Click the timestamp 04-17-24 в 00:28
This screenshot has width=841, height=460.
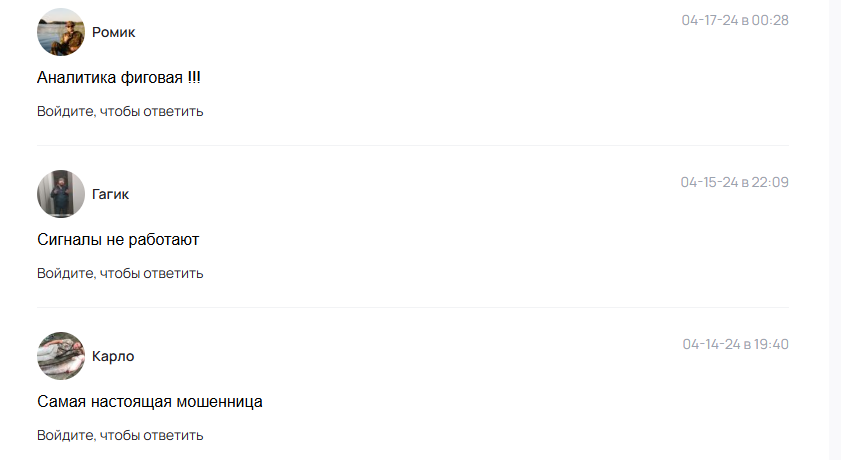(x=735, y=20)
